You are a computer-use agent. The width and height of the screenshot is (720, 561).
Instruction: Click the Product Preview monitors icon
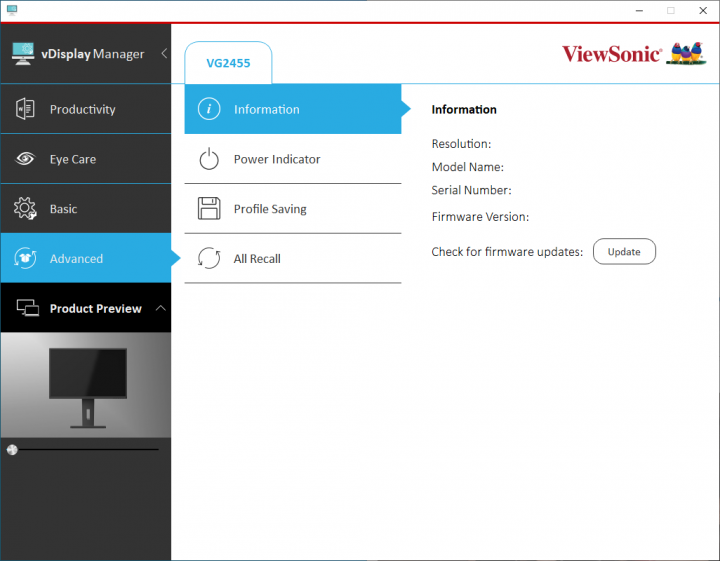28,308
